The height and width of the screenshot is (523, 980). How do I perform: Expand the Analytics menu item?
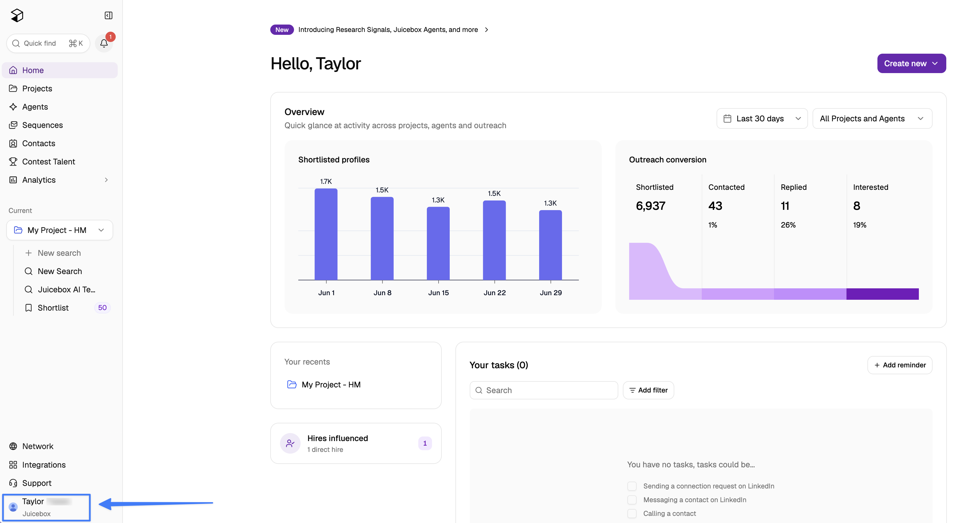(x=60, y=180)
